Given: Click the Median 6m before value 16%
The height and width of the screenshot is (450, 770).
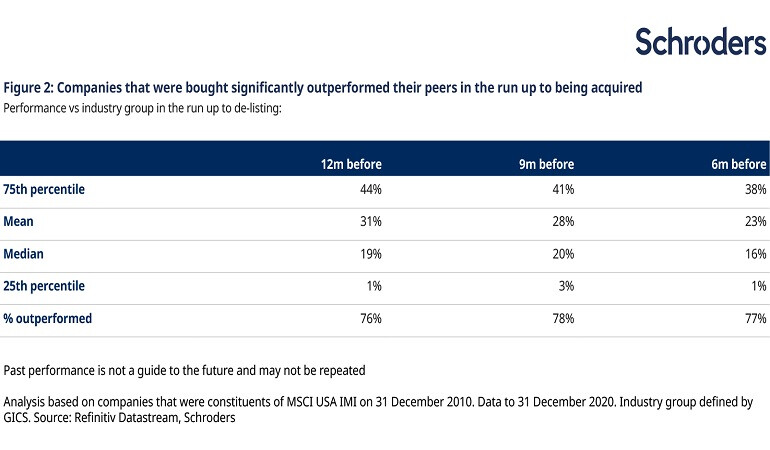Looking at the screenshot, I should (755, 254).
